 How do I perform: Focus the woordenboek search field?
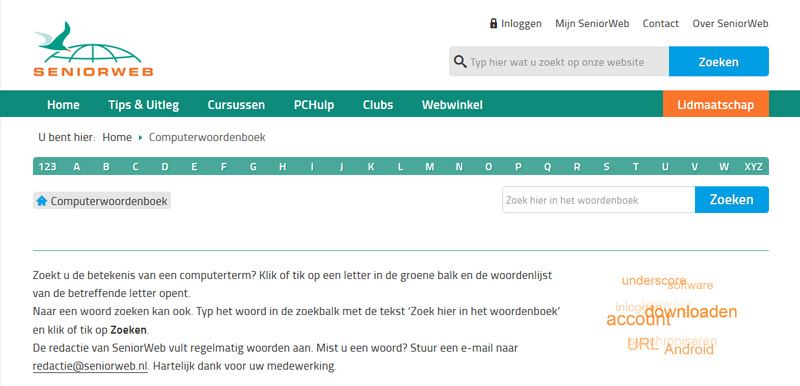point(598,200)
